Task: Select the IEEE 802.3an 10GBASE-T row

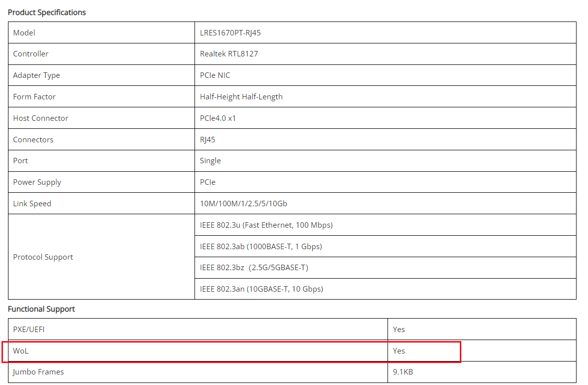Action: [261, 289]
